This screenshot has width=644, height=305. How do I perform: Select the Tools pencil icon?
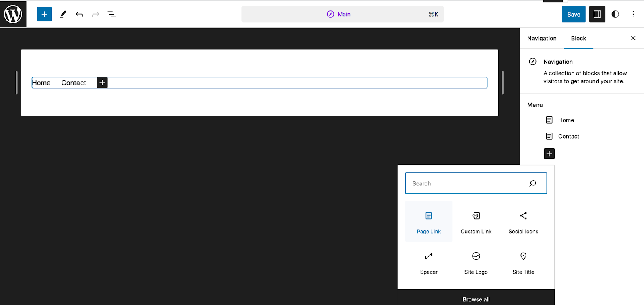pyautogui.click(x=63, y=14)
